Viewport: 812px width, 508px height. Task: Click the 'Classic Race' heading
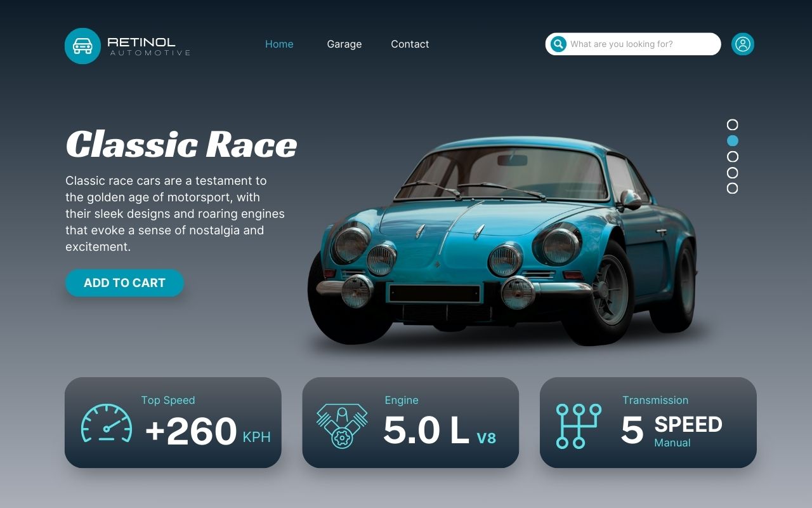pyautogui.click(x=181, y=144)
